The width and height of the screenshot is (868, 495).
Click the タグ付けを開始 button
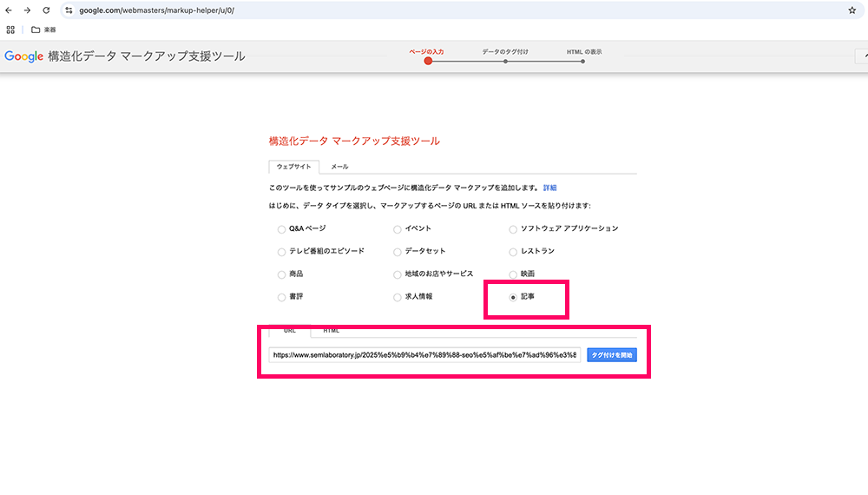[612, 355]
